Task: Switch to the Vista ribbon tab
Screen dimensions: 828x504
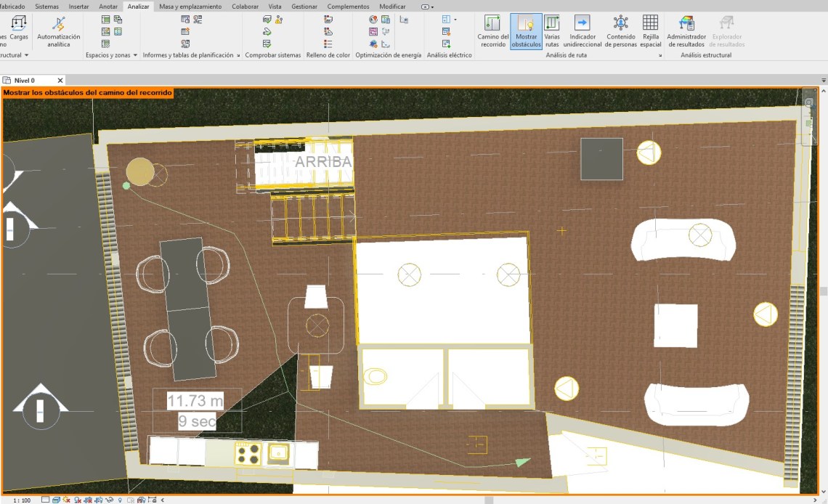Action: click(275, 7)
